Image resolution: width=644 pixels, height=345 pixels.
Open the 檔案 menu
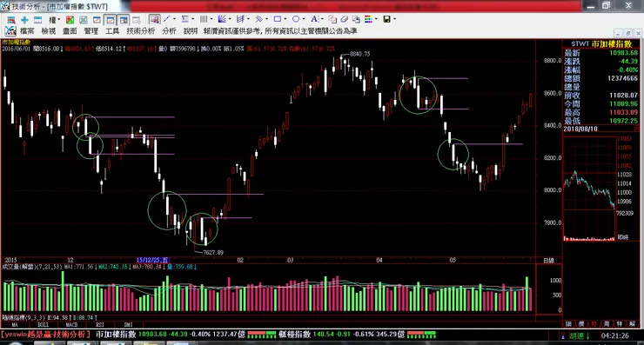click(27, 31)
